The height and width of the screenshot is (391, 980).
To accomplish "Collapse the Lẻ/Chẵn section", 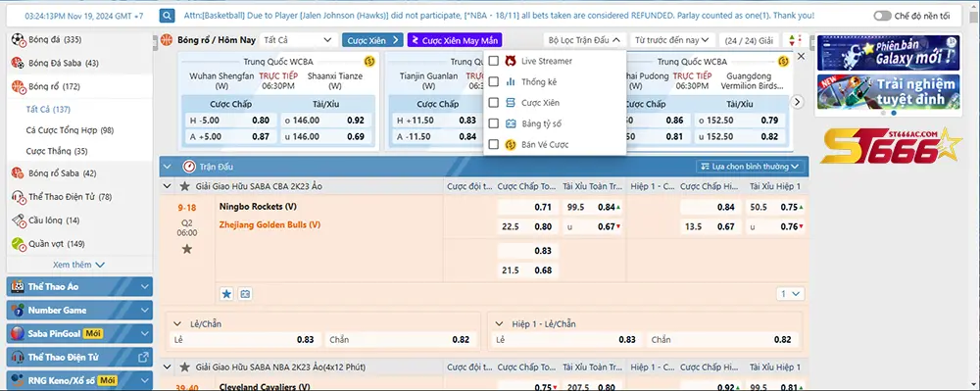I will [x=176, y=324].
